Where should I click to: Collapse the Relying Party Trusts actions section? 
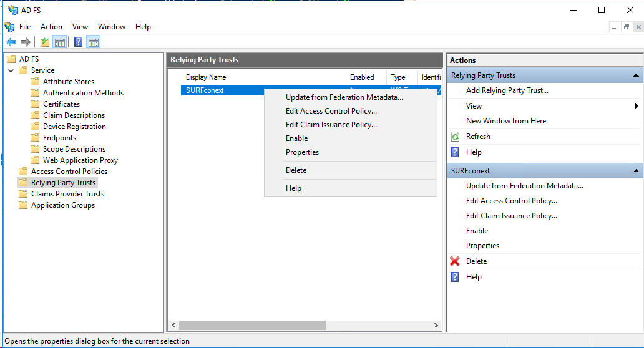pyautogui.click(x=636, y=75)
